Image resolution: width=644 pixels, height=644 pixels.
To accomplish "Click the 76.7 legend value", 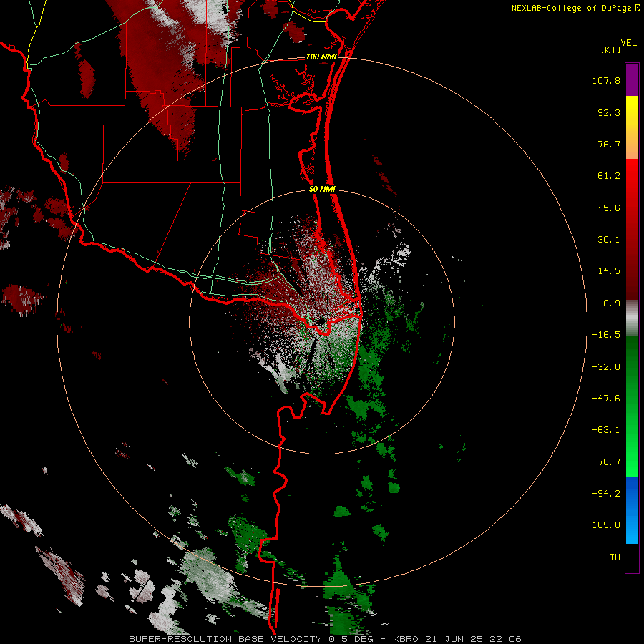I will 609,144.
